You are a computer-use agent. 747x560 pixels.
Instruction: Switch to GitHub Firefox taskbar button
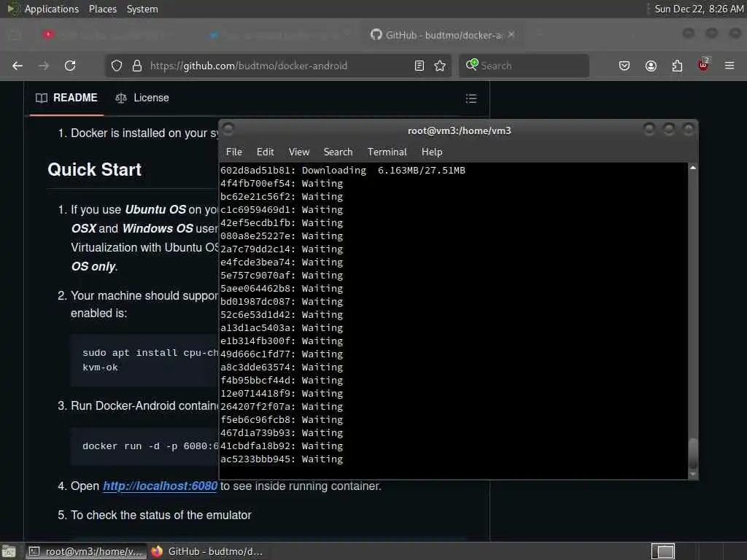(x=207, y=551)
